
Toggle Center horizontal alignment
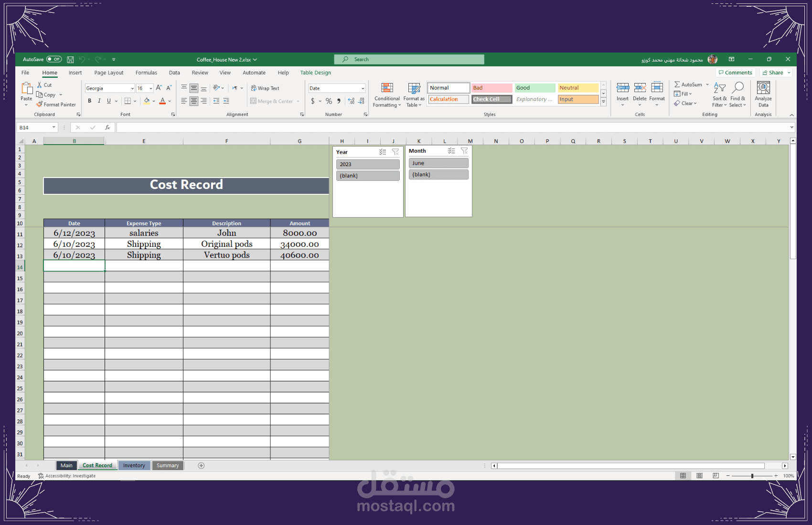[194, 101]
